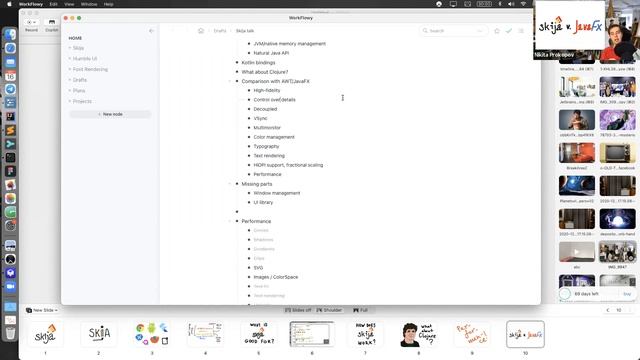640x360 pixels.
Task: Click the HiDPI support, fractional scaling item
Action: (288, 165)
